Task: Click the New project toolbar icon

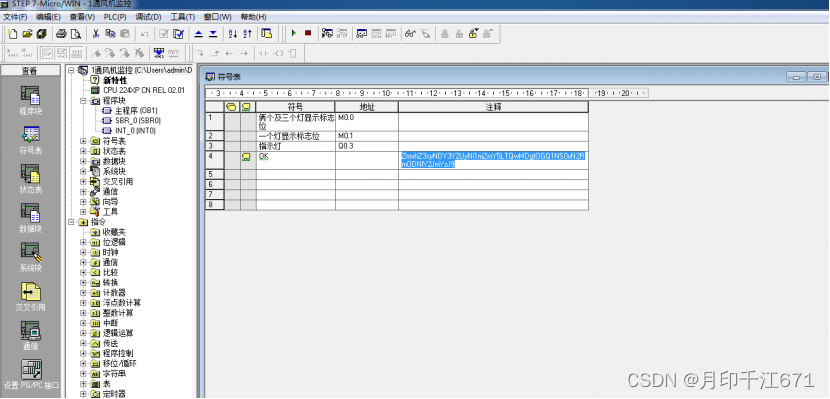Action: (13, 34)
